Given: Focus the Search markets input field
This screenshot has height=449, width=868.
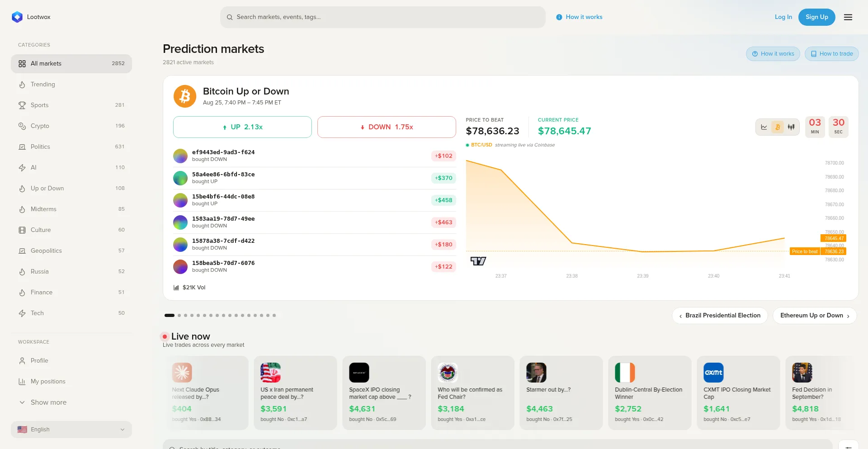Looking at the screenshot, I should (383, 17).
